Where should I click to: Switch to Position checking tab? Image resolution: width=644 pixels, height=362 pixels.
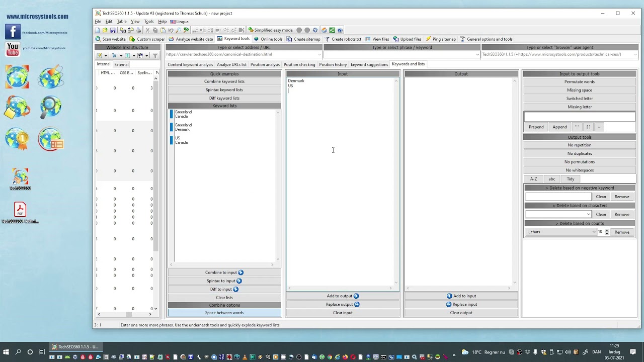click(x=299, y=64)
